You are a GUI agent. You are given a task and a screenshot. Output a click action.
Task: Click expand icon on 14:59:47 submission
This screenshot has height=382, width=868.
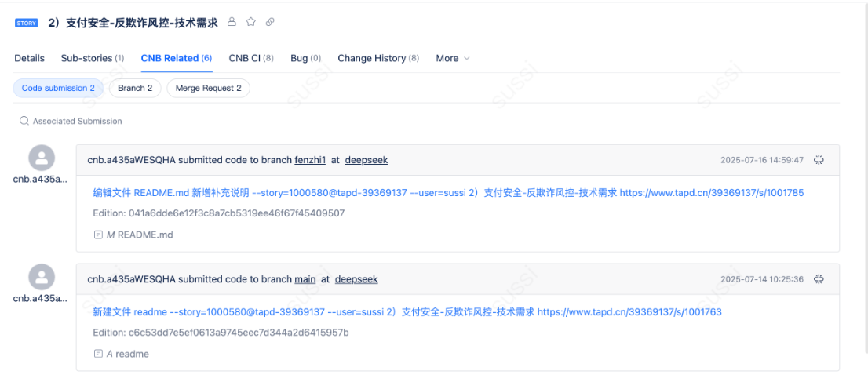coord(819,160)
